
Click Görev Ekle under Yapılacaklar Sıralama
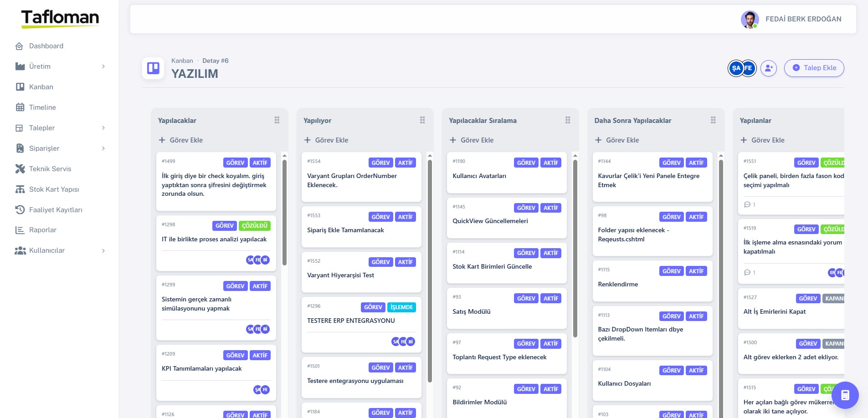[x=472, y=140]
